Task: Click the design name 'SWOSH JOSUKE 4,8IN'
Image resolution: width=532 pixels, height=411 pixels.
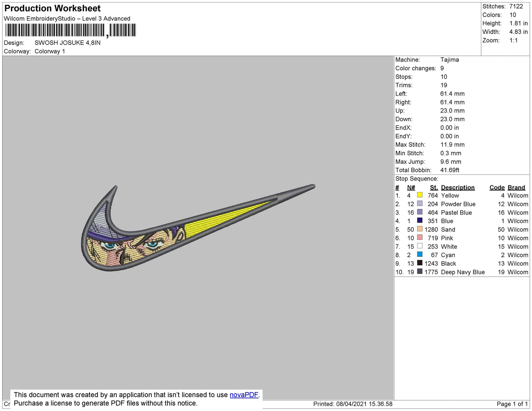Action: [67, 43]
